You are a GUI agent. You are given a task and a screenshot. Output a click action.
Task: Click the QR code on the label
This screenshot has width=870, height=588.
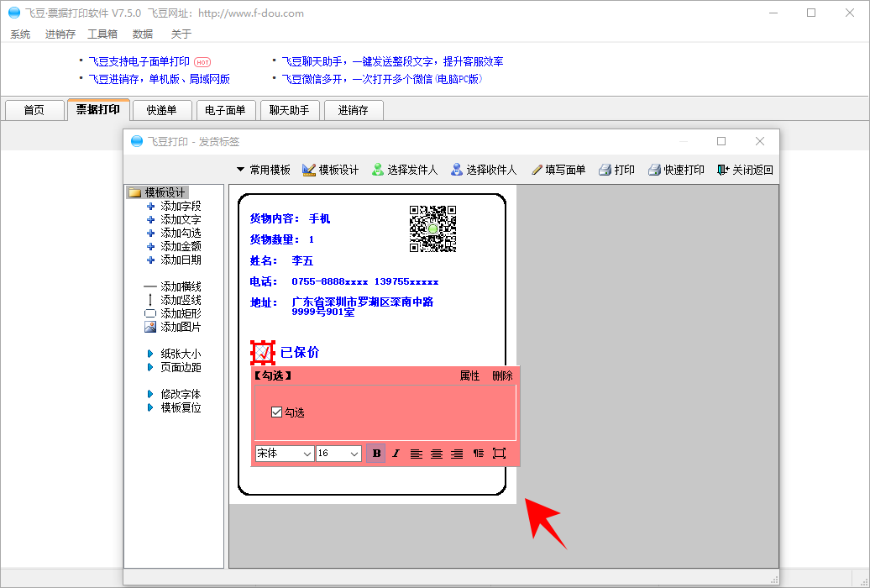pyautogui.click(x=432, y=228)
